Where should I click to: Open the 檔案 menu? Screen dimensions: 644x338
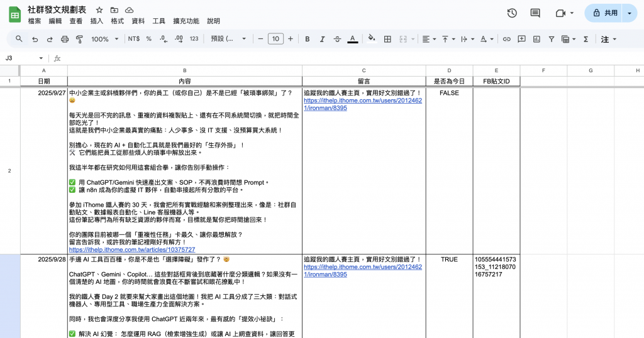click(x=34, y=21)
